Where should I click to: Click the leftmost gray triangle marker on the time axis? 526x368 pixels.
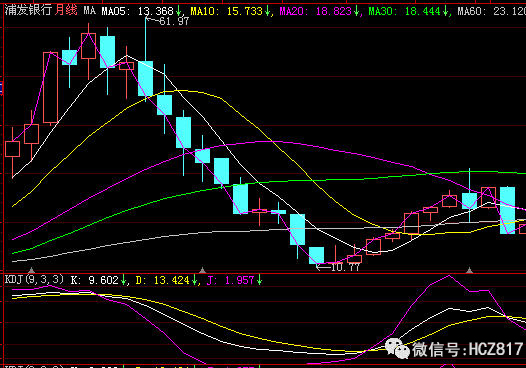click(32, 270)
